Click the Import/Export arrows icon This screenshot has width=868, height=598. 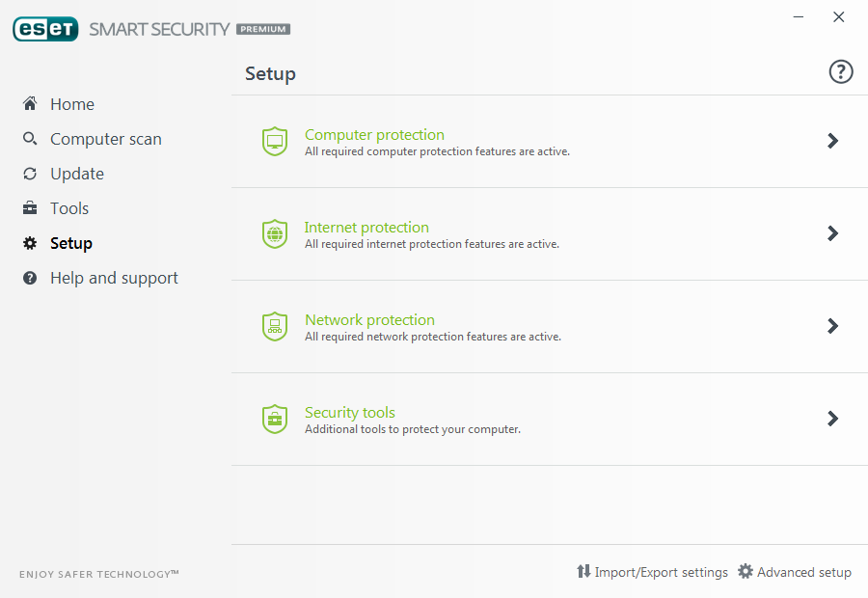(583, 572)
